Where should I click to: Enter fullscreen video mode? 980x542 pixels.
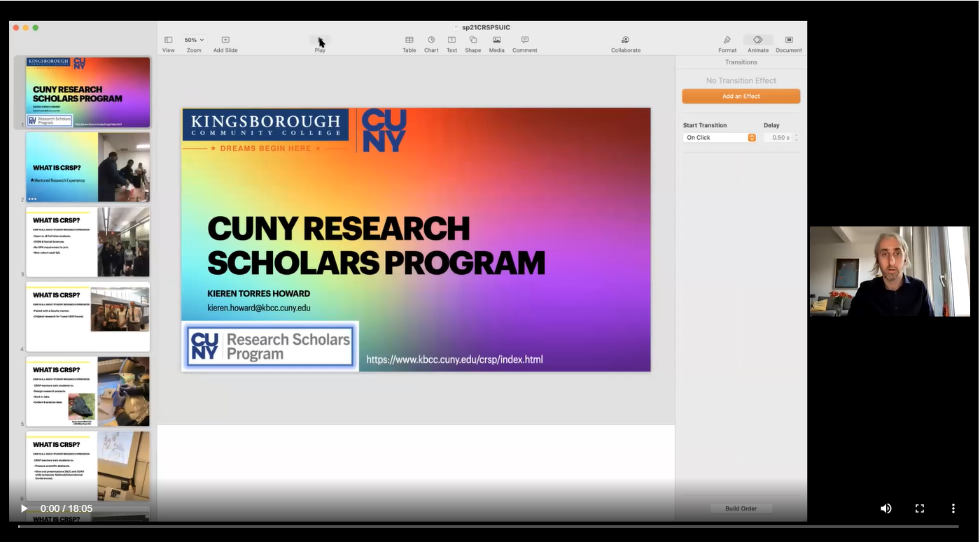point(920,508)
